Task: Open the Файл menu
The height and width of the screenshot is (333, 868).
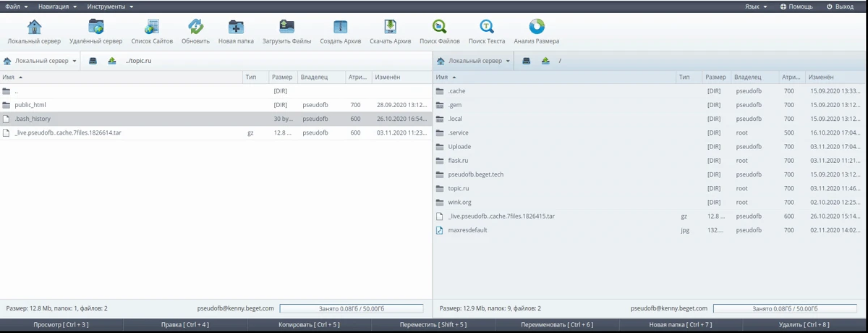Action: (16, 6)
